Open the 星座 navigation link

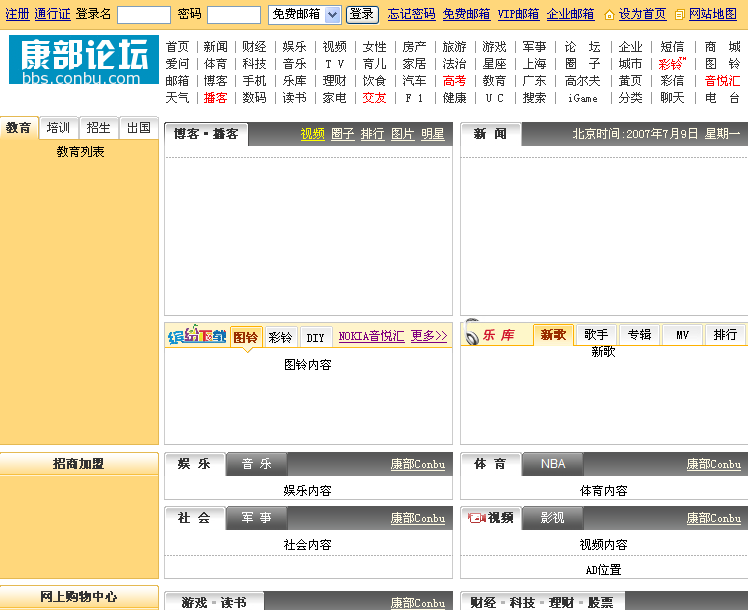pos(494,64)
